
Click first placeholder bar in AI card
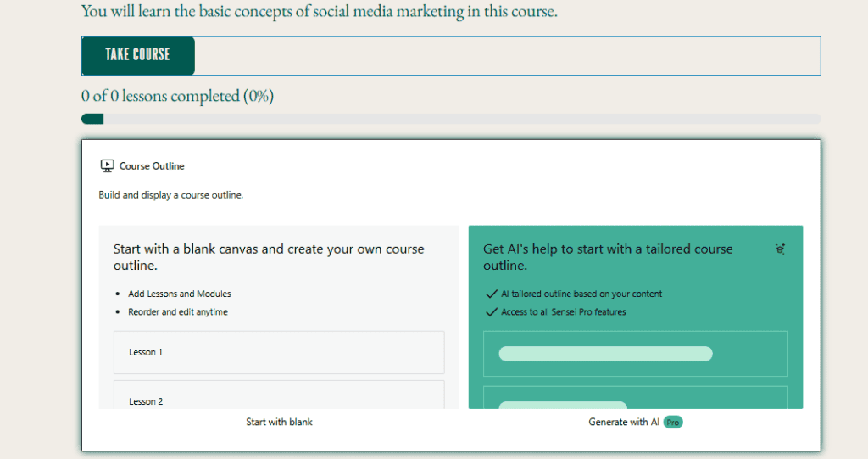[605, 354]
